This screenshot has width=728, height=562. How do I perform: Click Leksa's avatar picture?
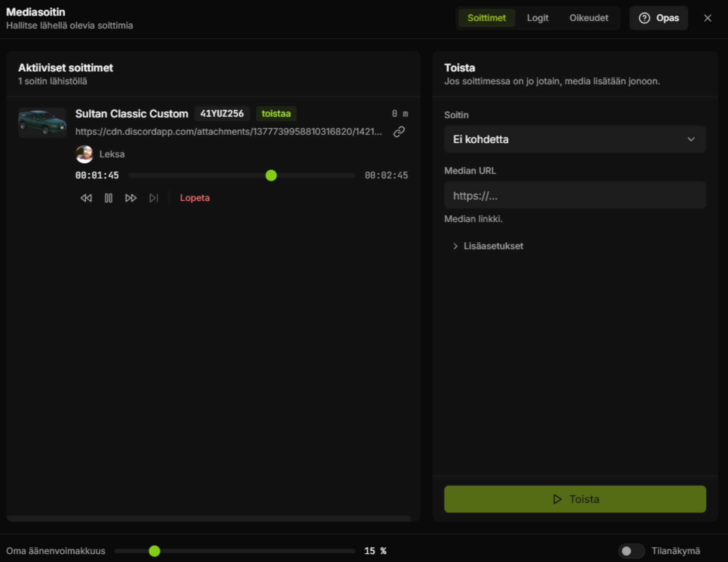click(x=85, y=154)
